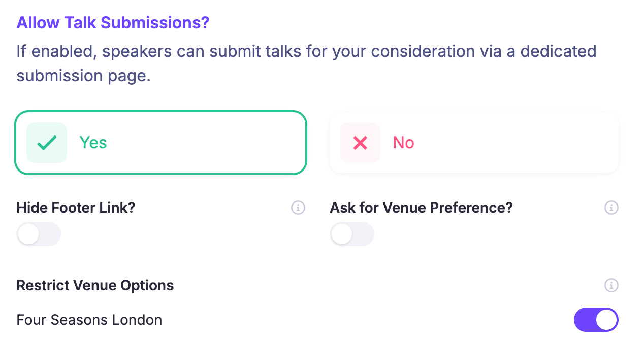Click the "submission page." text line
Screen dimensions: 644x340
coord(83,76)
